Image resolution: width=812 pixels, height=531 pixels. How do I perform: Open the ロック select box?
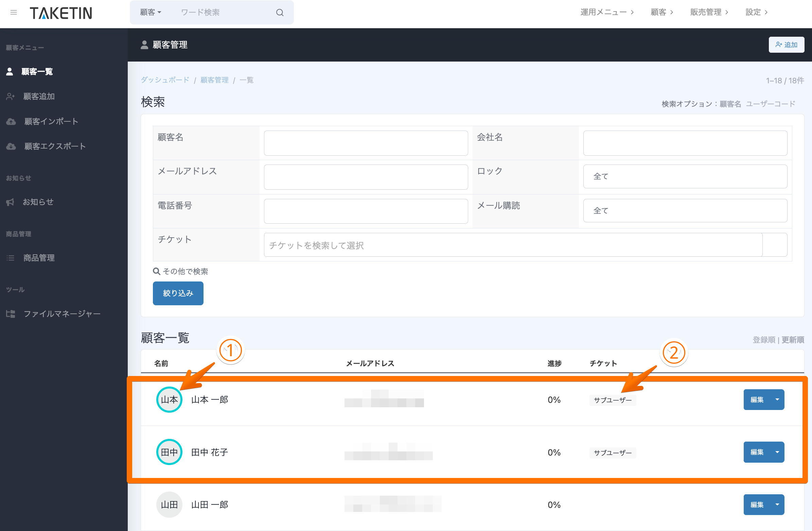685,176
